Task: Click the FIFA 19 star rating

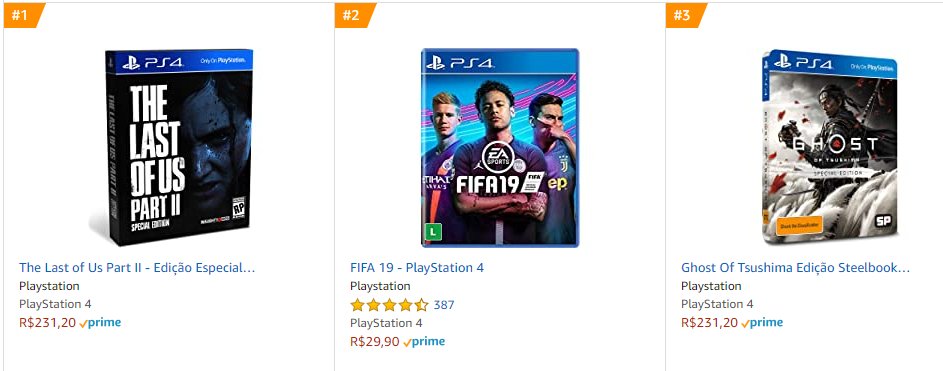Action: (389, 305)
